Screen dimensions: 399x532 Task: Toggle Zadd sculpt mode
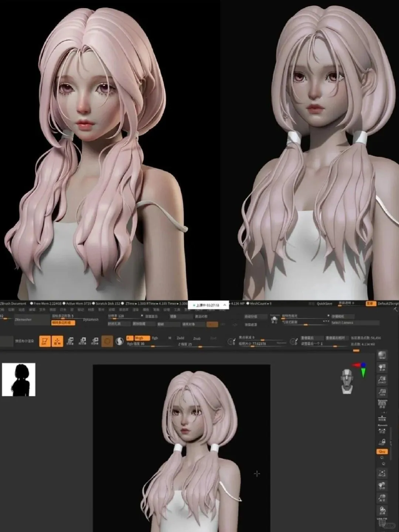coord(180,338)
